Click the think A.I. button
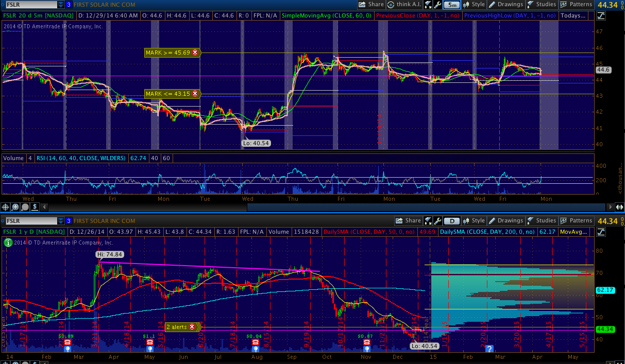Screen dimensions: 625x364 point(404,5)
